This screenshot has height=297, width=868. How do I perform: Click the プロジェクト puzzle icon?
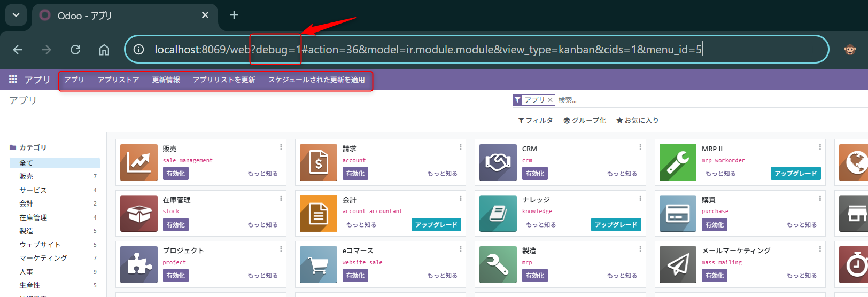tap(139, 264)
